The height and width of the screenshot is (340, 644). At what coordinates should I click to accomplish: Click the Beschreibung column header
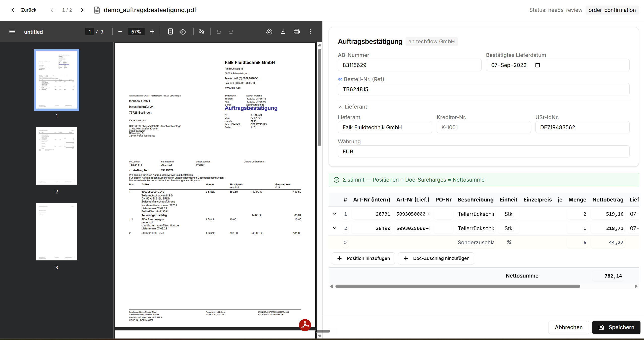pos(476,200)
